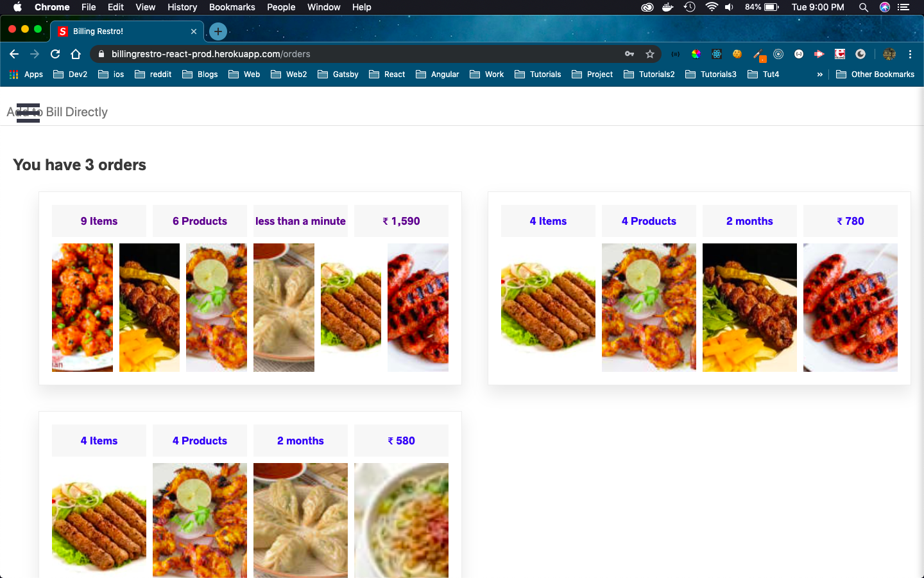The width and height of the screenshot is (924, 578).
Task: Click the ₹ 1,590 total
Action: (x=401, y=221)
